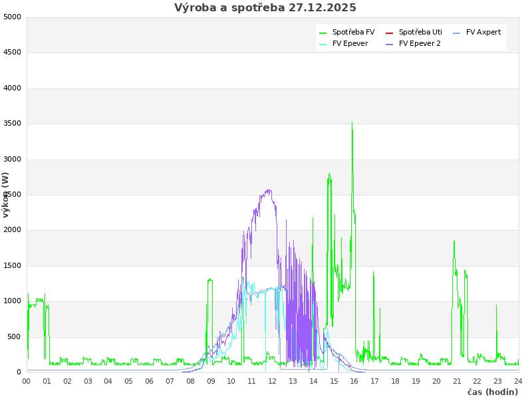Select hour 24 at the time axis end

click(x=518, y=381)
